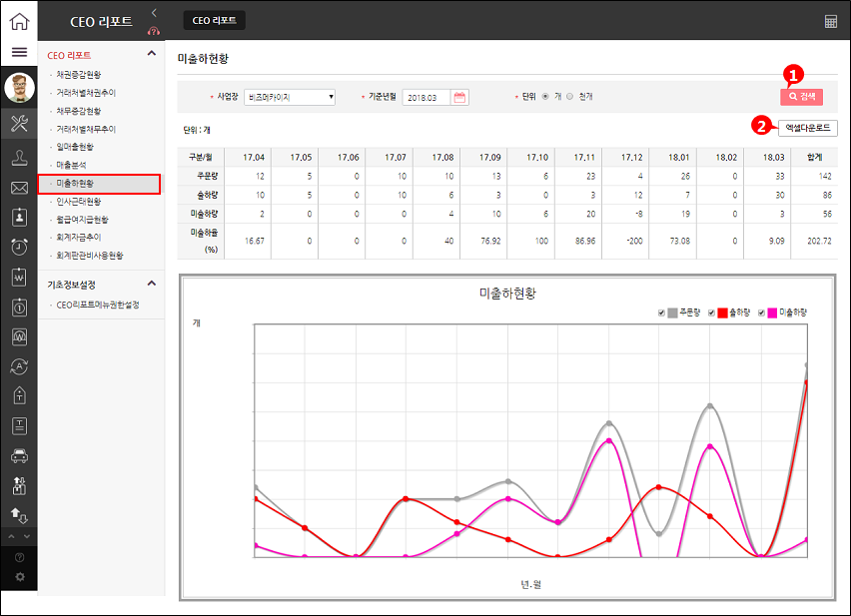Click the 합계 column header
The image size is (851, 616).
tap(814, 158)
